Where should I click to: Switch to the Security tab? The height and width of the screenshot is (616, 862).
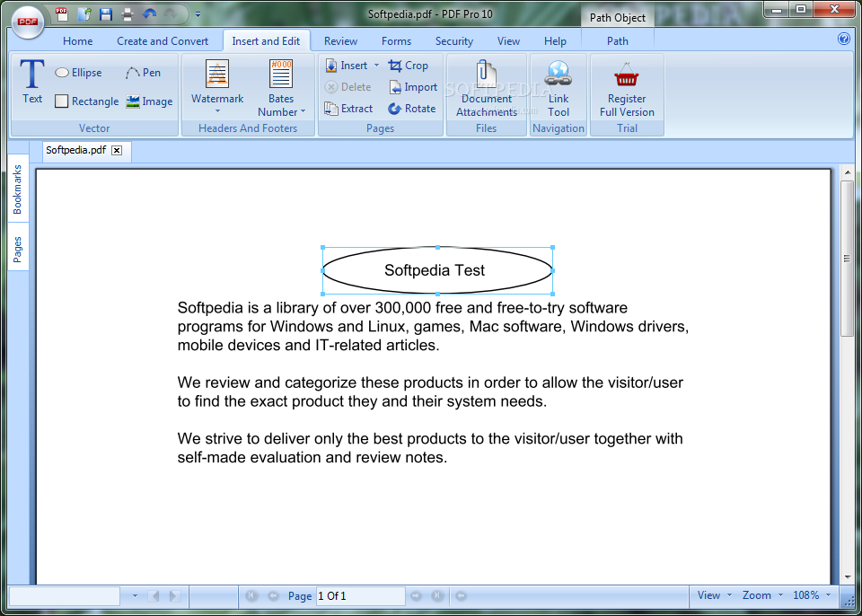pyautogui.click(x=454, y=41)
